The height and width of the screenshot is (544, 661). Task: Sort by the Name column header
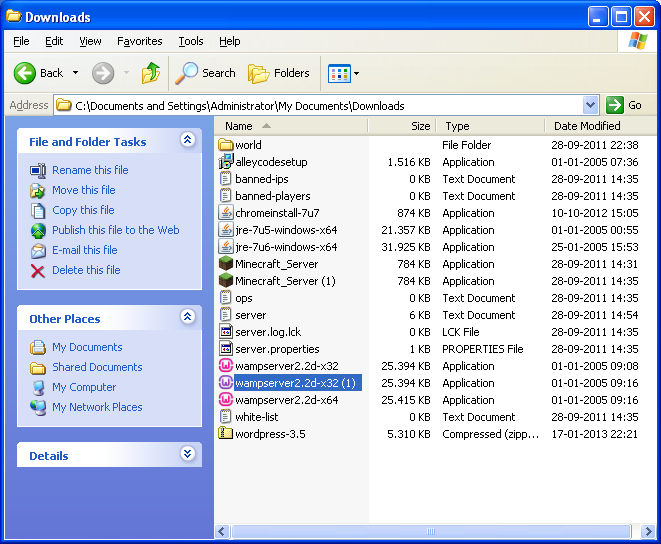tap(291, 126)
